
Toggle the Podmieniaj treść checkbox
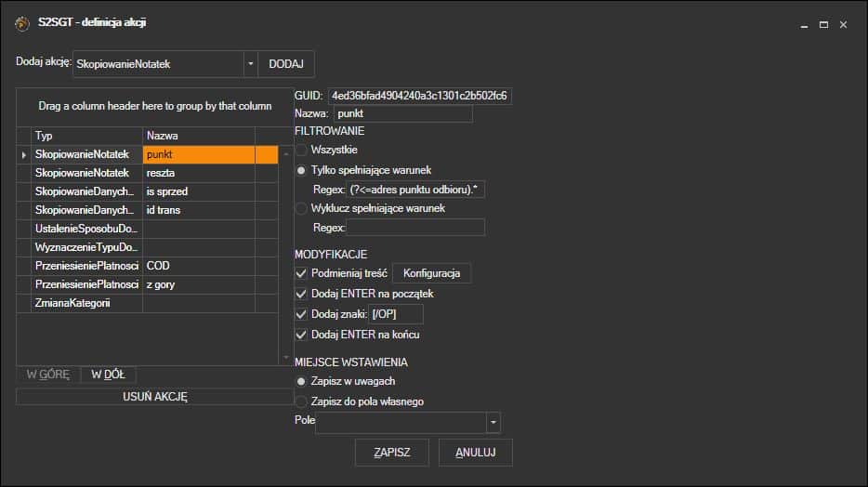(x=301, y=273)
